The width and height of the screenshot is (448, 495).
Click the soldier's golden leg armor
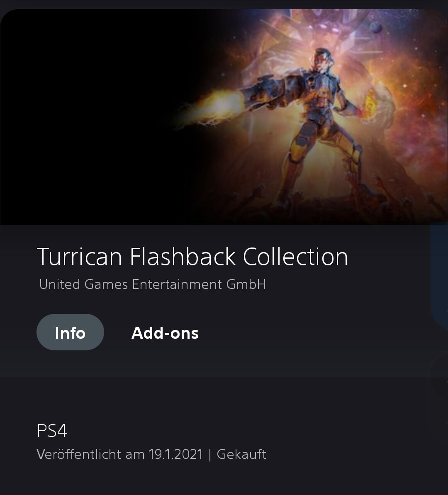300,158
